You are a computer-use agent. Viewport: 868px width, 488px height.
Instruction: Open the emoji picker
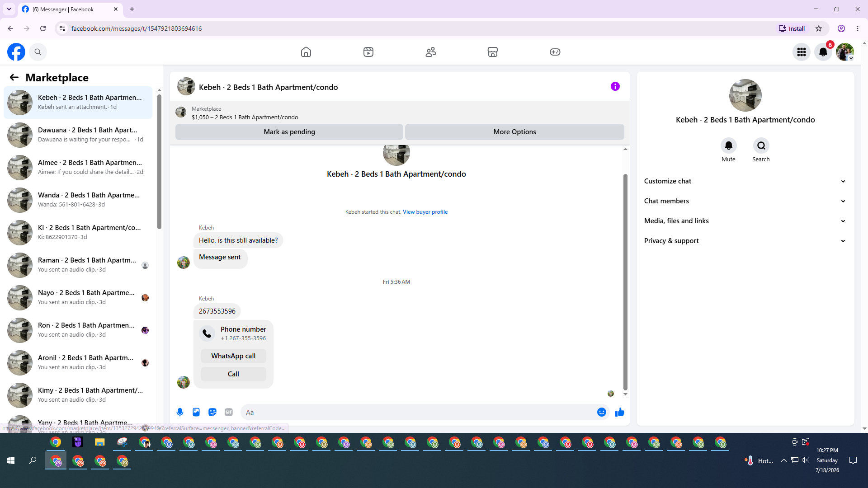(x=602, y=412)
